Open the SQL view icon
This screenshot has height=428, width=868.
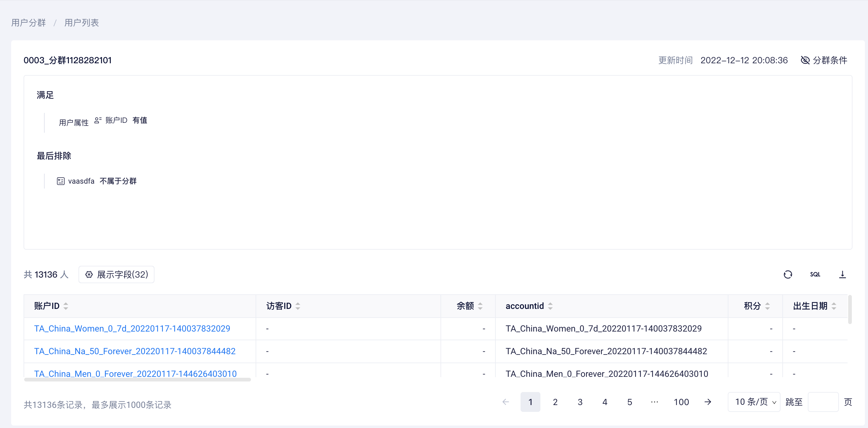coord(815,274)
